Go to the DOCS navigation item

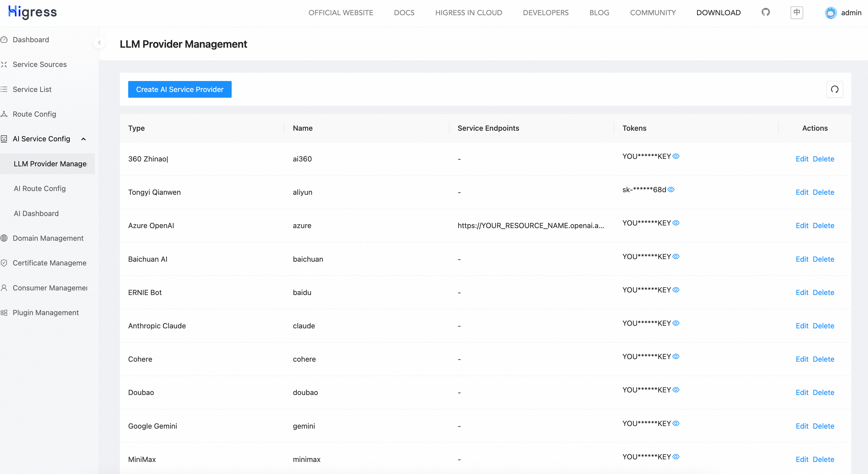[x=404, y=13]
